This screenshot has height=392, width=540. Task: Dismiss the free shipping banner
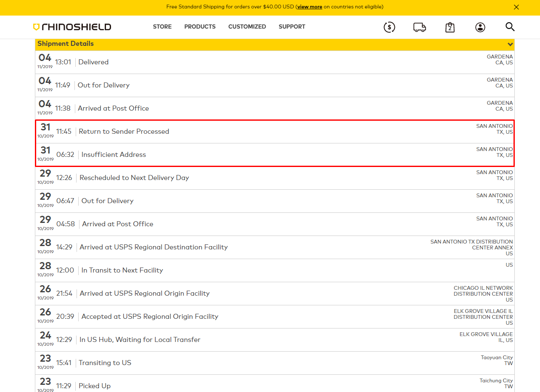tap(516, 7)
